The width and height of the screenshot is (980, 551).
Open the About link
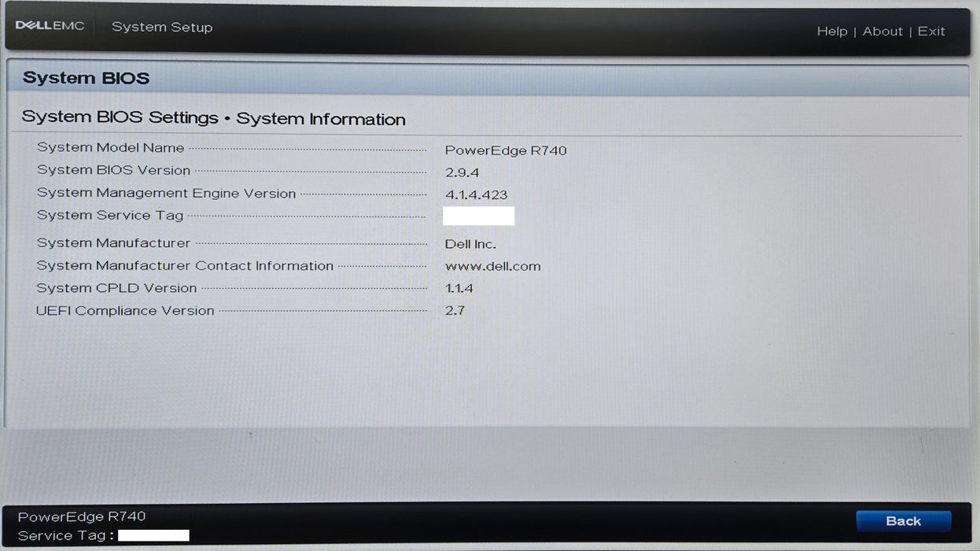pyautogui.click(x=882, y=31)
